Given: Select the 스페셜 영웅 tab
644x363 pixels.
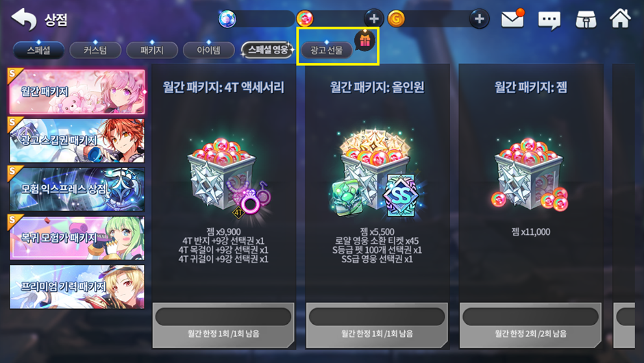Looking at the screenshot, I should click(267, 50).
